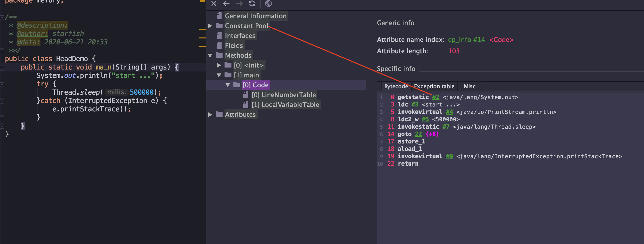This screenshot has height=244, width=644.
Task: Open the Misc tab
Action: [470, 87]
